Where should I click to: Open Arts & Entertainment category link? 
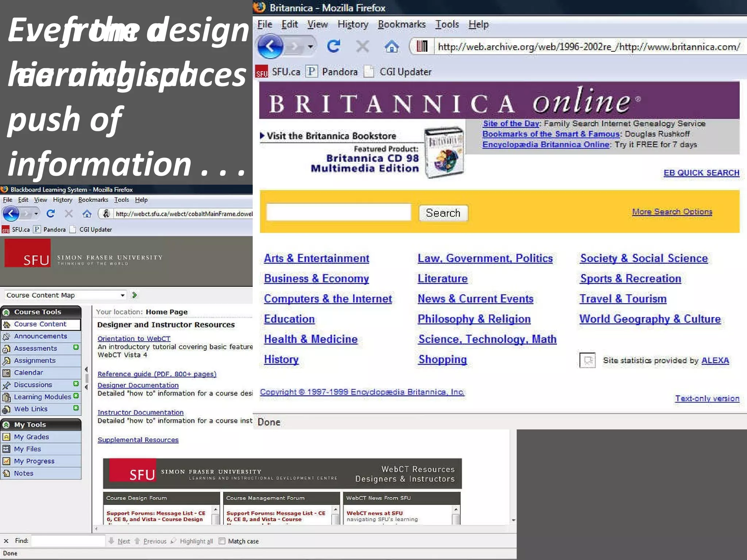pyautogui.click(x=317, y=258)
